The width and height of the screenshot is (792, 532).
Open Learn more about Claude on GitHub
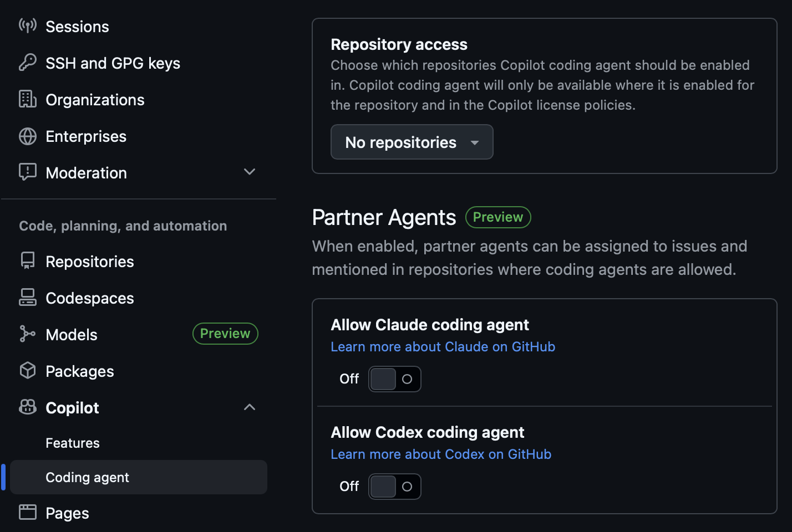pos(443,347)
